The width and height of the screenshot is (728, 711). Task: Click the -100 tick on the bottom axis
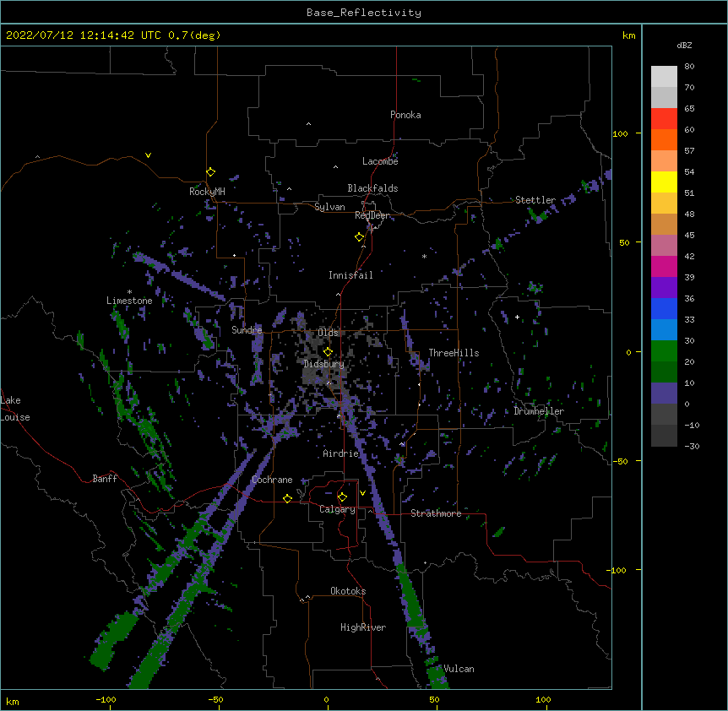tap(106, 699)
